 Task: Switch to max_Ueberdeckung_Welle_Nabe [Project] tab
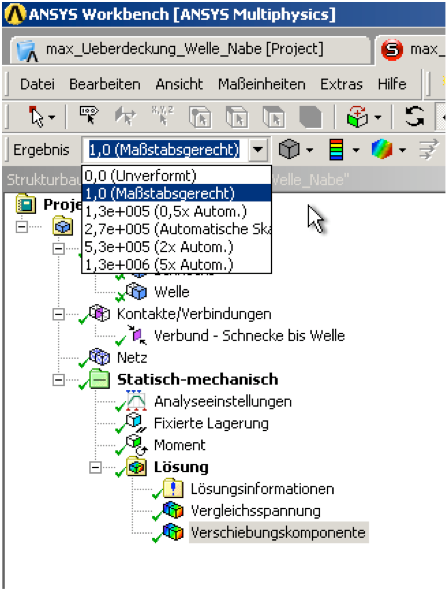pos(185,49)
